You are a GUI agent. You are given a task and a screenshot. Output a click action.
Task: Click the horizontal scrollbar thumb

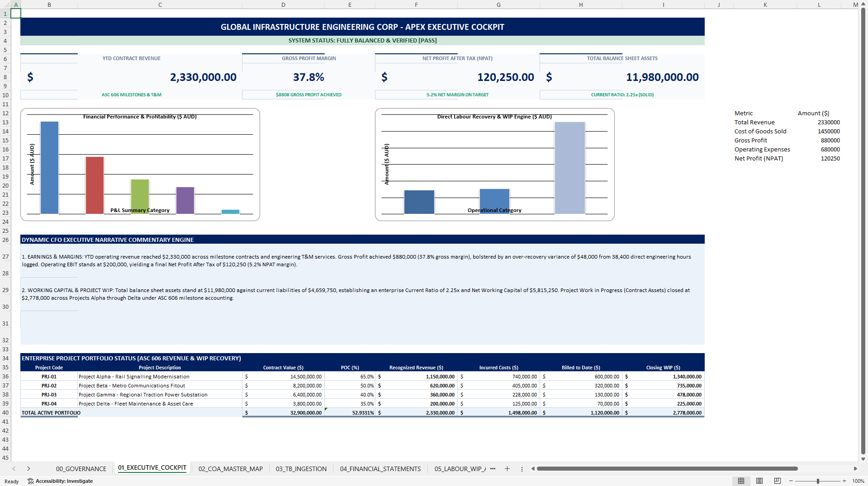pos(667,469)
